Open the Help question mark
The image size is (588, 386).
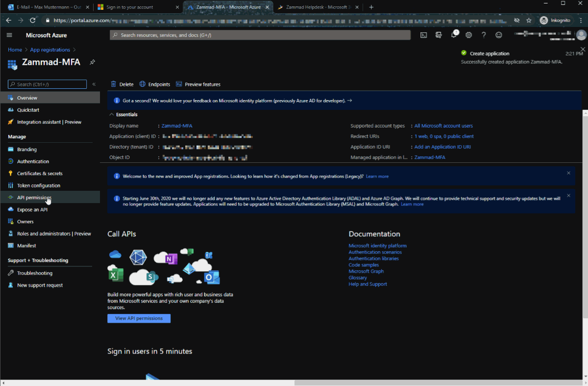pyautogui.click(x=484, y=35)
